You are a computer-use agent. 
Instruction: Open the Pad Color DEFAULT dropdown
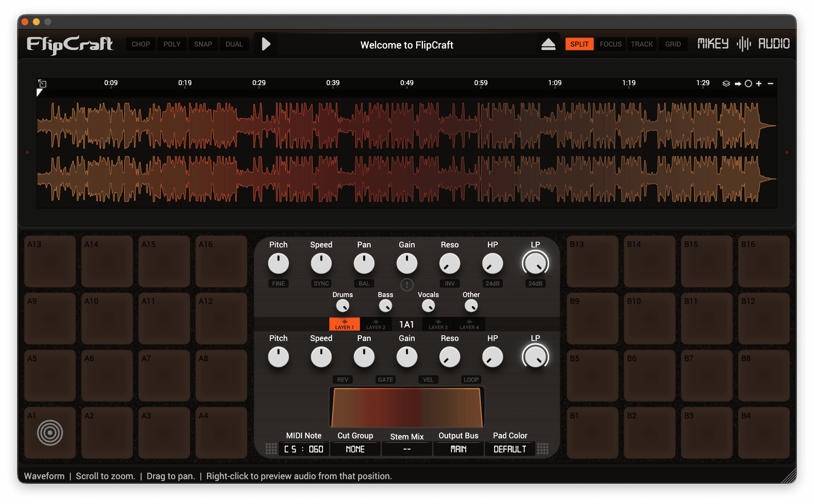pyautogui.click(x=510, y=449)
